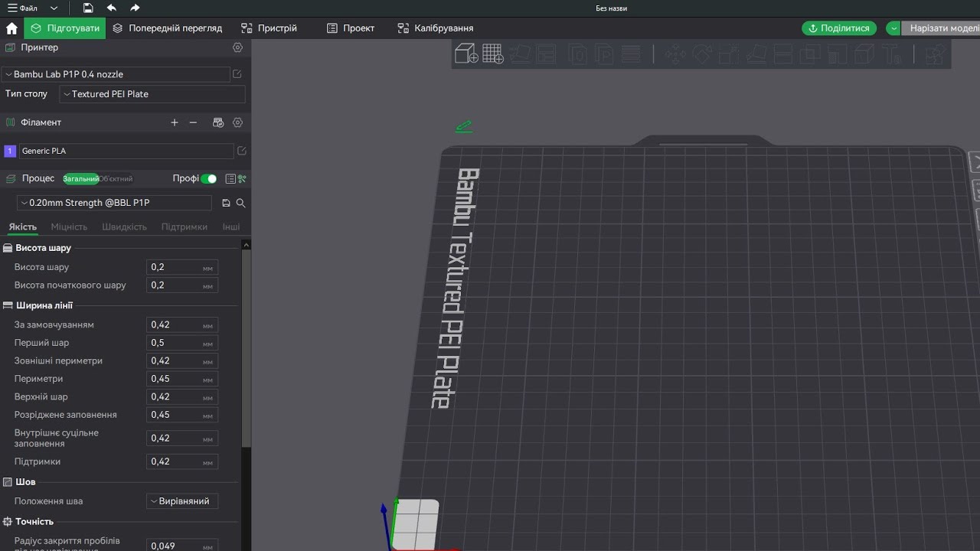Click the Внутрішнє суцільне заповнення width field
The width and height of the screenshot is (980, 551).
182,438
